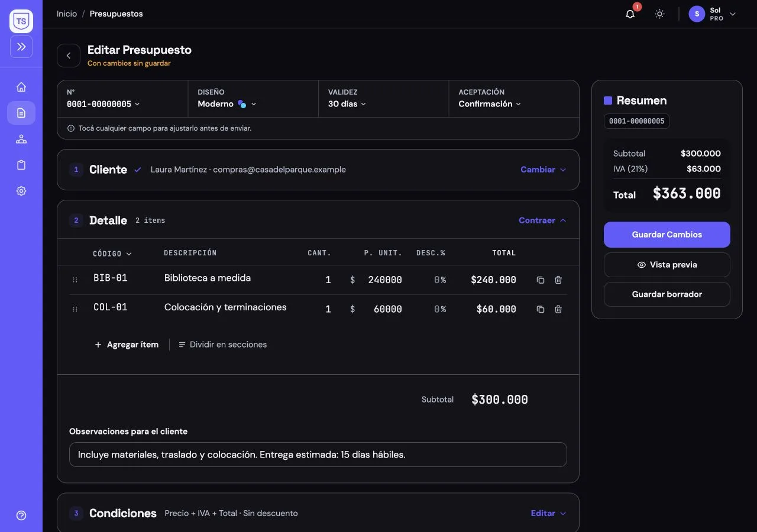Delete the BIB-01 item row
The width and height of the screenshot is (757, 532).
click(x=558, y=280)
